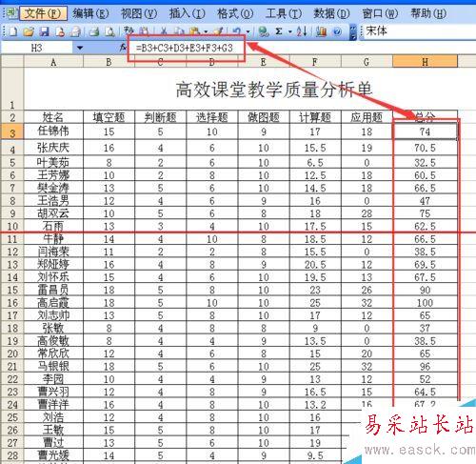Open the 宋体 font name box

coord(419,31)
